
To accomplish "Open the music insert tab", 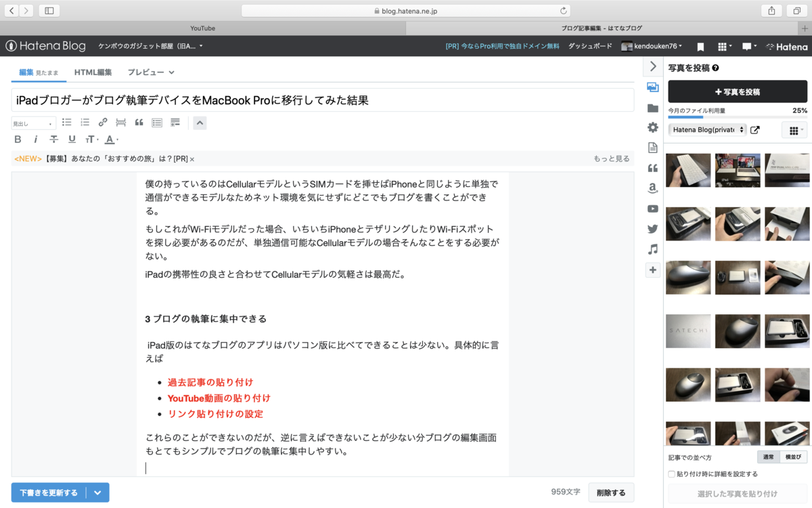I will click(652, 249).
